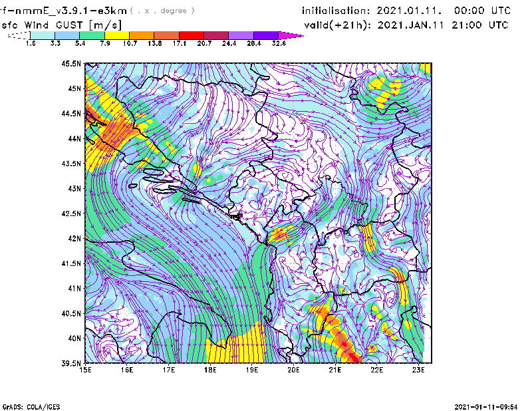Click the 21E longitude label
The height and width of the screenshot is (411, 532).
tap(335, 370)
